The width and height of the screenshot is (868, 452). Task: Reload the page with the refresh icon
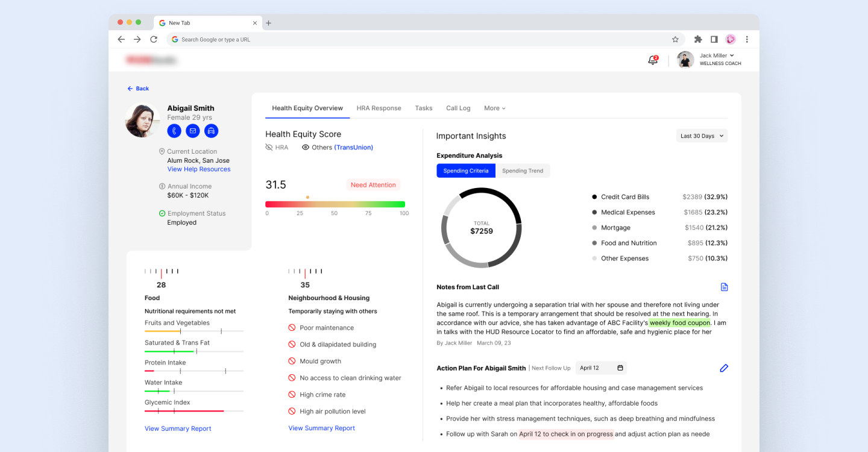tap(154, 39)
